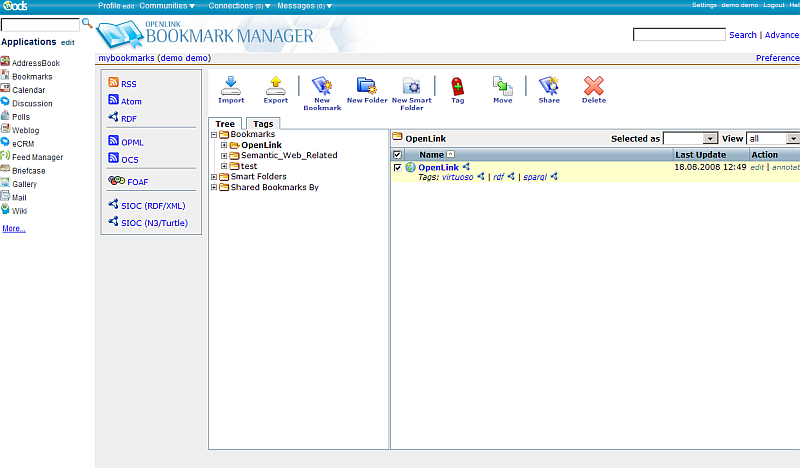Open the Communities menu
This screenshot has height=468, width=800.
(167, 6)
